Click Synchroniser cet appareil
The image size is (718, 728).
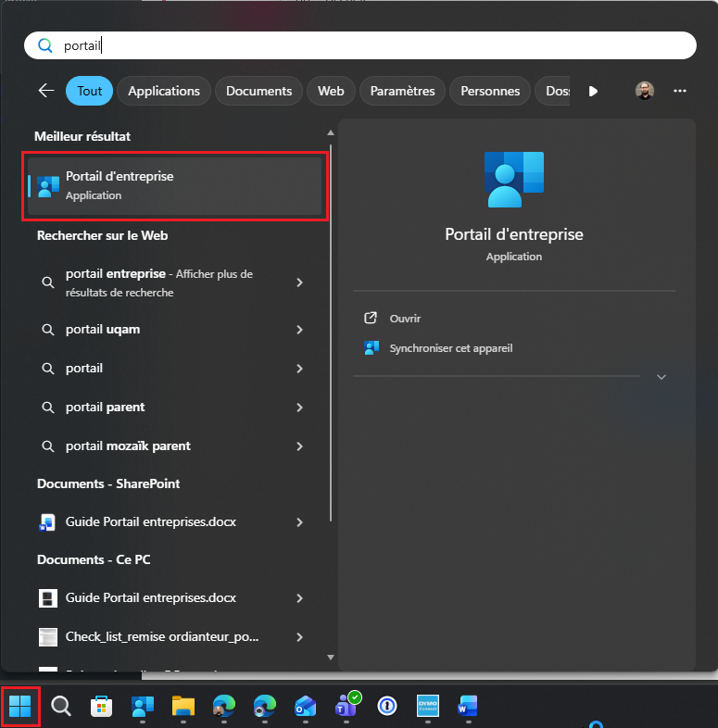450,348
